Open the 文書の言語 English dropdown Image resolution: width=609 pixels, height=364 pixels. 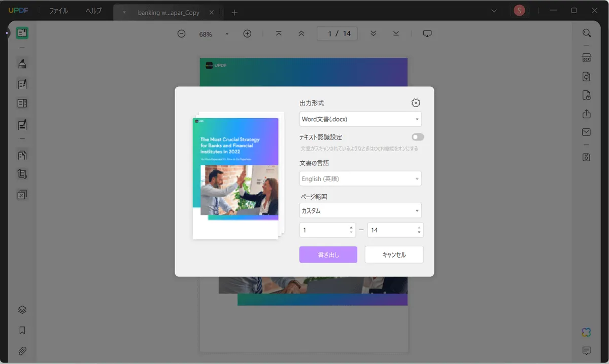[x=360, y=178]
